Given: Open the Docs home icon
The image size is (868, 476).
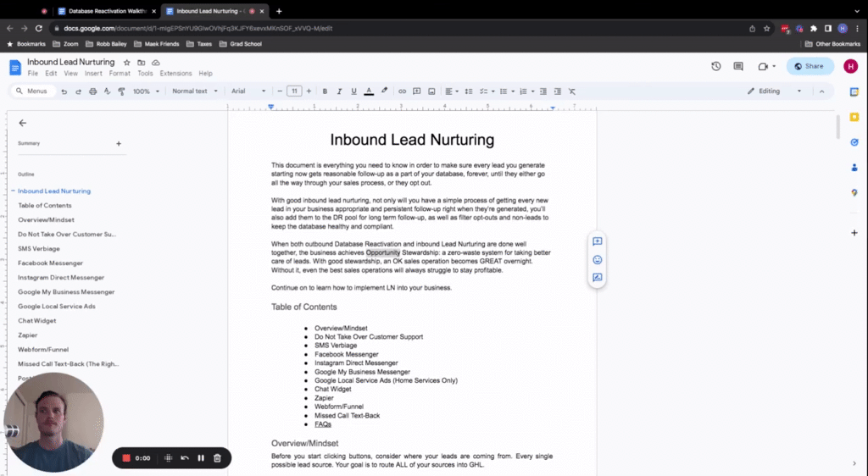Looking at the screenshot, I should [15, 68].
